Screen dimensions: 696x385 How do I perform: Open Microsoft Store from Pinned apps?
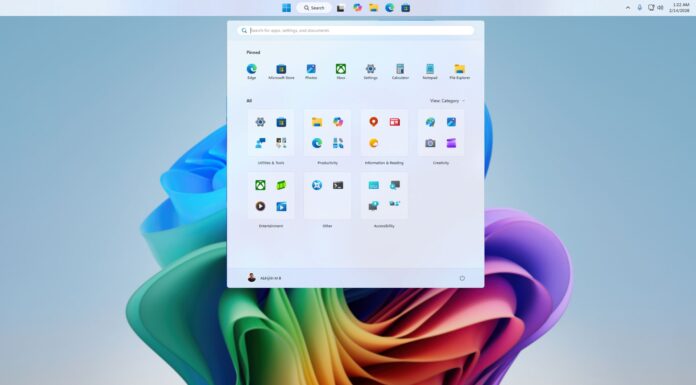point(281,71)
